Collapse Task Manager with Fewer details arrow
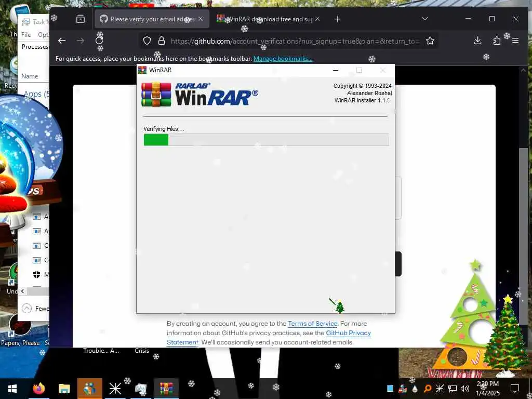Viewport: 532px width, 399px height. click(27, 309)
